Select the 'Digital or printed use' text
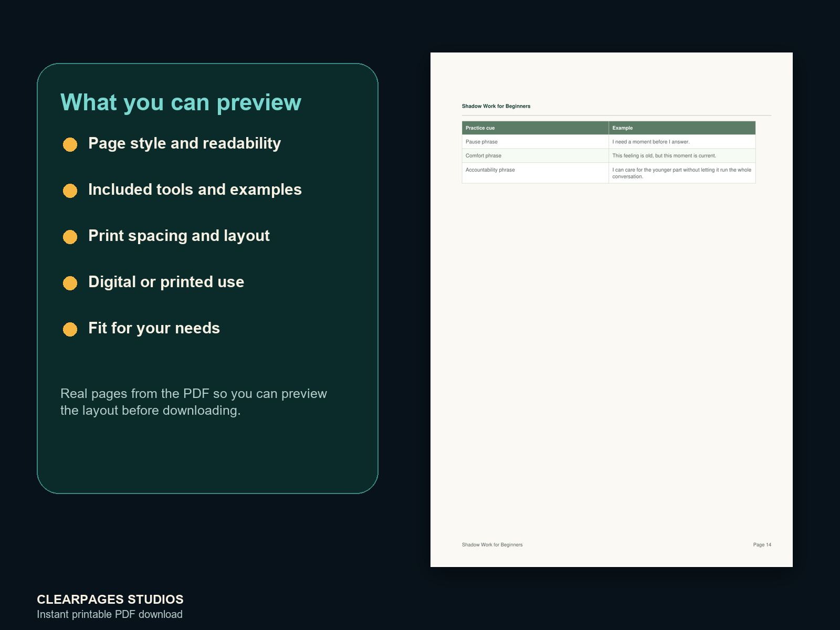Viewport: 840px width, 630px height. point(166,282)
